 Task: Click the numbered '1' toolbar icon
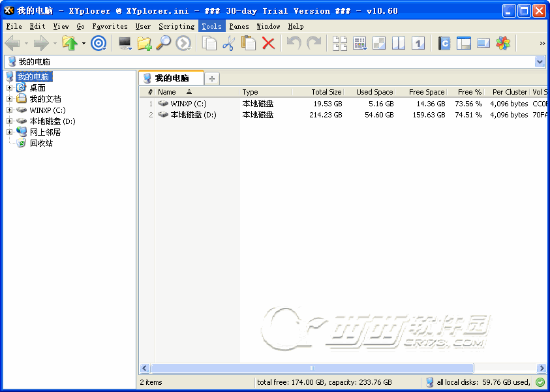418,44
